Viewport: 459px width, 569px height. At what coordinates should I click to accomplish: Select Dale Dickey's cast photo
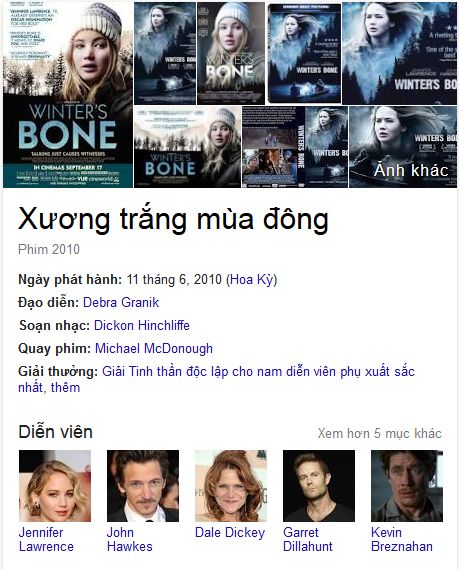[x=231, y=486]
